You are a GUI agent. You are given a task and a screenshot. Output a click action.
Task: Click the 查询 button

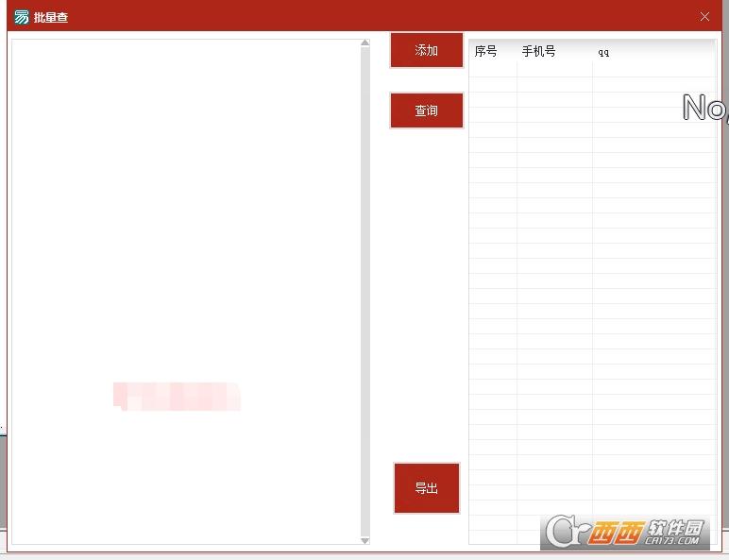tap(426, 110)
